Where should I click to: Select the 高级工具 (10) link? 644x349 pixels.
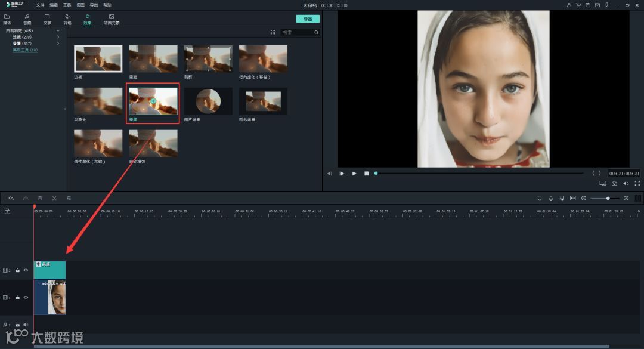tap(25, 50)
